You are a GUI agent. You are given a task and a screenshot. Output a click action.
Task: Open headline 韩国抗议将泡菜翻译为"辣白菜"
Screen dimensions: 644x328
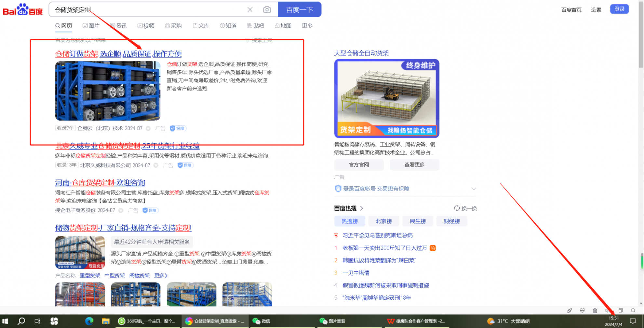coord(379,261)
